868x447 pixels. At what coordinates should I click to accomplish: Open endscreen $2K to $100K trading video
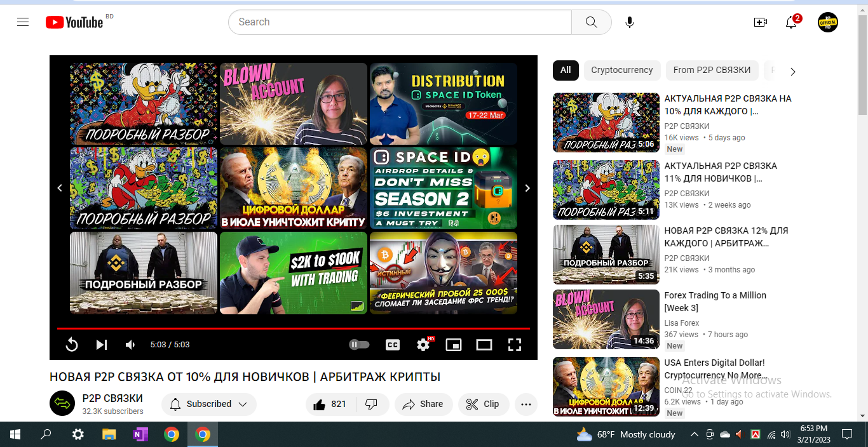click(294, 273)
